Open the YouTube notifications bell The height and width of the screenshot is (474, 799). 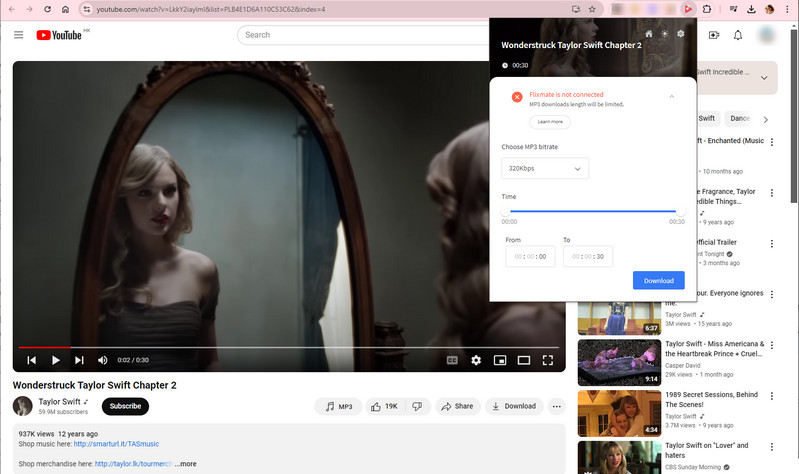[x=738, y=35]
